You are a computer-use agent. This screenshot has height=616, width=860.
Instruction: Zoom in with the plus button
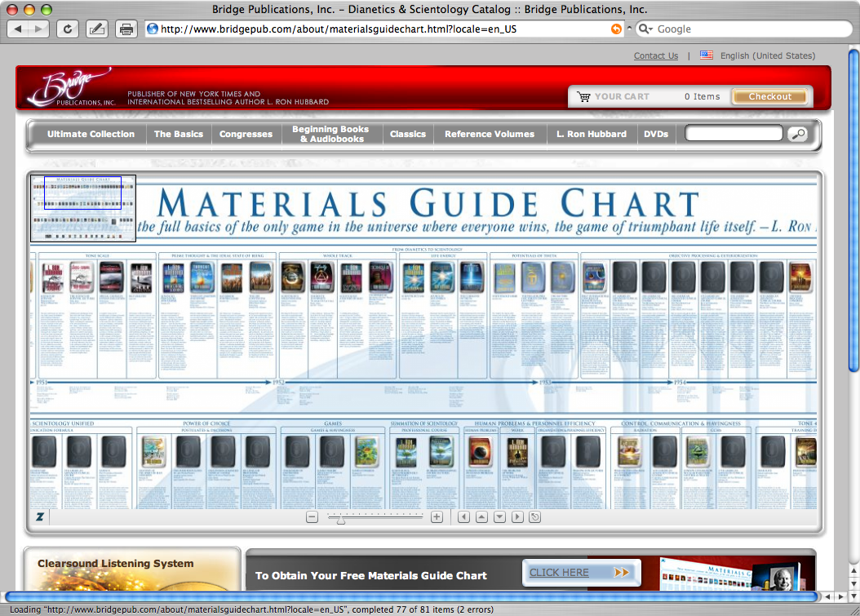point(437,517)
